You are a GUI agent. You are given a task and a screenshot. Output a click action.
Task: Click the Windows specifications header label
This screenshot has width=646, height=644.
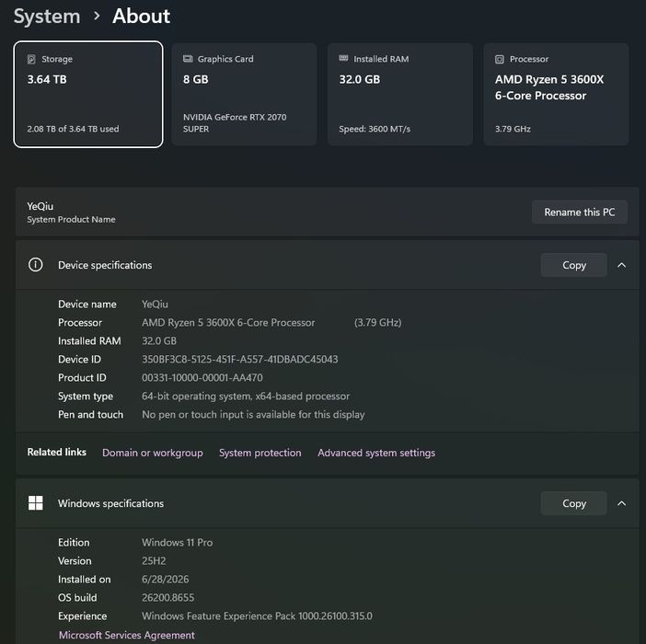[110, 503]
